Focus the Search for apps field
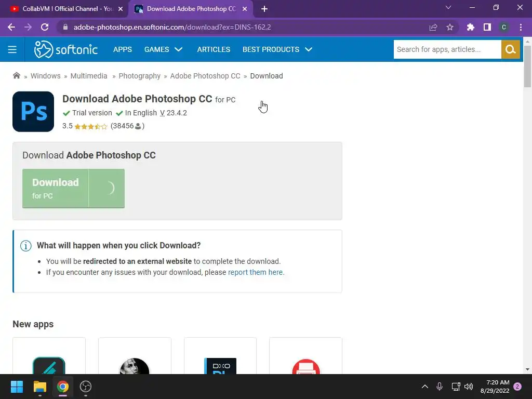Image resolution: width=532 pixels, height=399 pixels. pyautogui.click(x=447, y=49)
